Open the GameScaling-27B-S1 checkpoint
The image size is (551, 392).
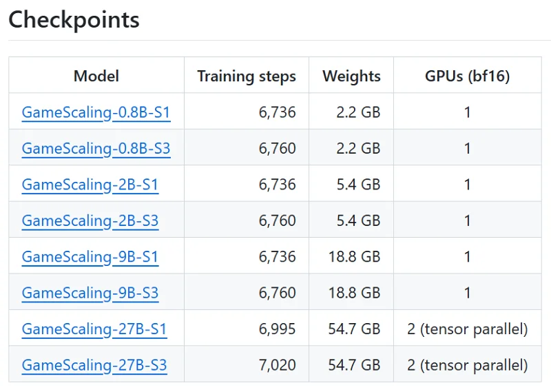click(94, 329)
